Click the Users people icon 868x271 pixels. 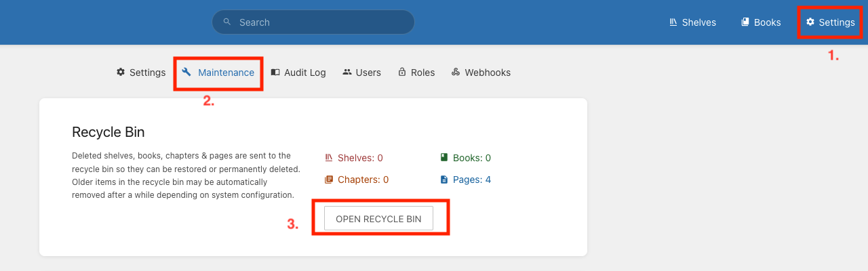point(347,72)
